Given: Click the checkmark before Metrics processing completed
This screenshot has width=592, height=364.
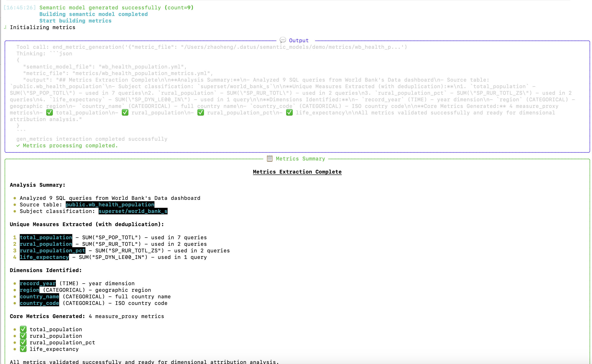Looking at the screenshot, I should 18,145.
